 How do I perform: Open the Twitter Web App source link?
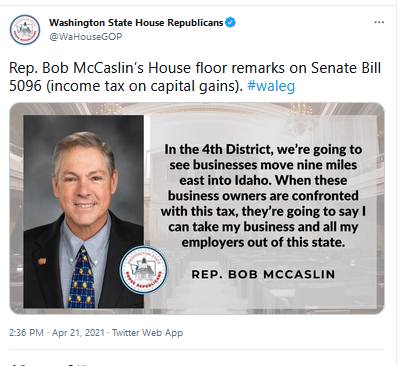147,333
